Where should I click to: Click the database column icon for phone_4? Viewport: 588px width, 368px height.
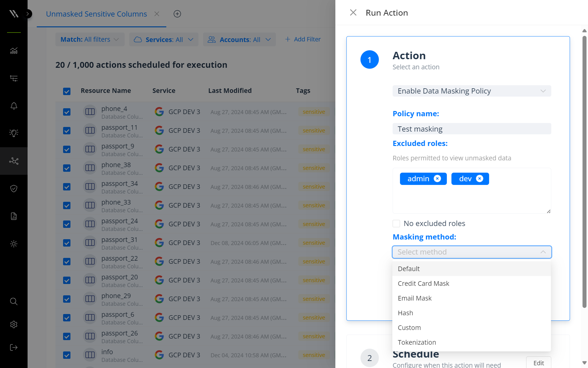89,112
